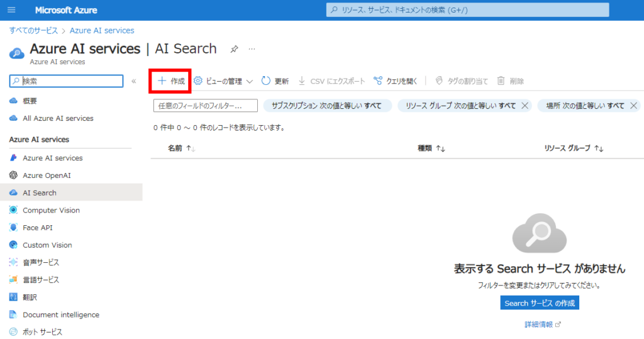Image resolution: width=644 pixels, height=339 pixels.
Task: Focus the sidebar 検索 field
Action: pos(66,81)
